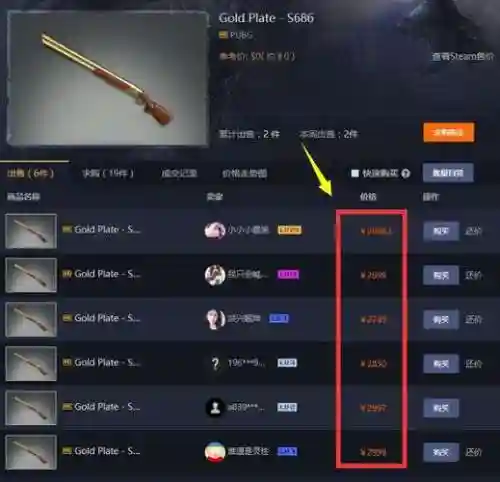The height and width of the screenshot is (482, 500).
Task: Click the bulk purchase button above the price list
Action: (x=448, y=173)
